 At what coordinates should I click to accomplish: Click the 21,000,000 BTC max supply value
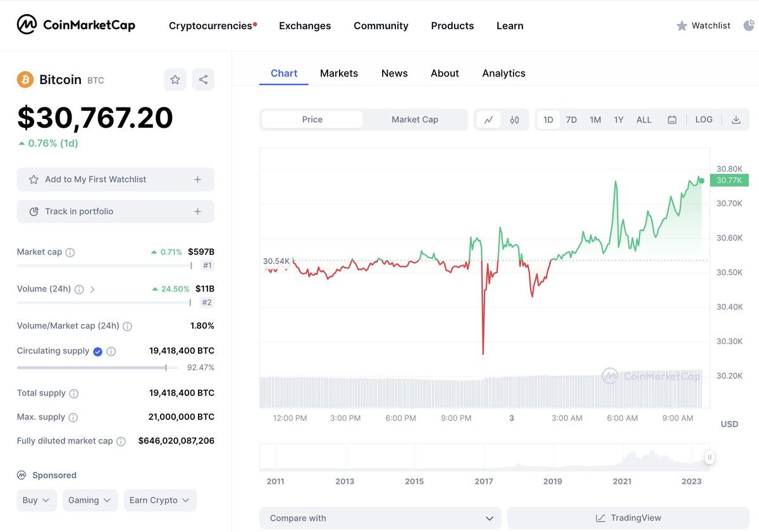(182, 417)
